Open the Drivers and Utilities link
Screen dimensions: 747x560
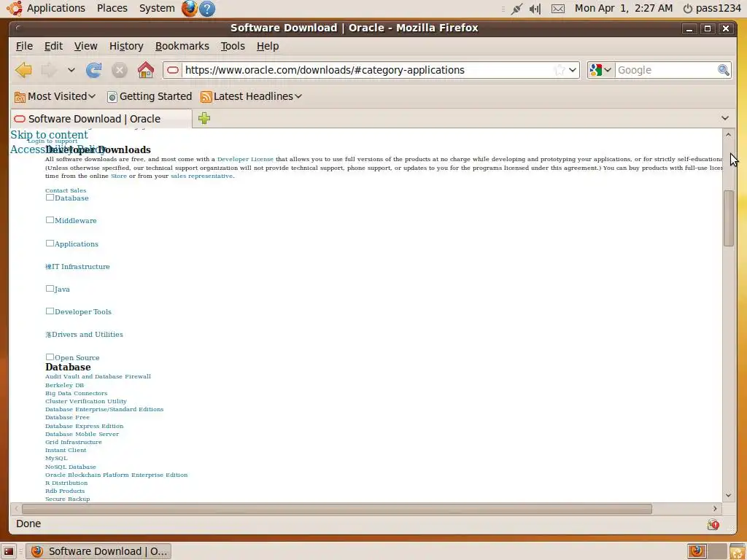tap(88, 334)
